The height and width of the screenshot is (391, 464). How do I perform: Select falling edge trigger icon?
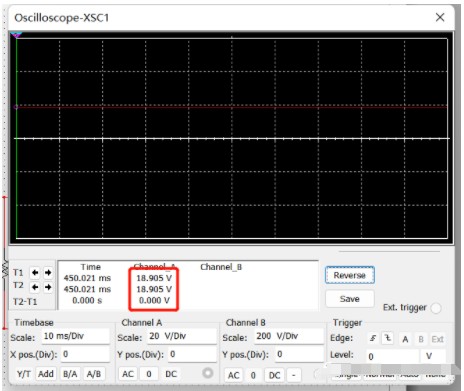pyautogui.click(x=388, y=338)
